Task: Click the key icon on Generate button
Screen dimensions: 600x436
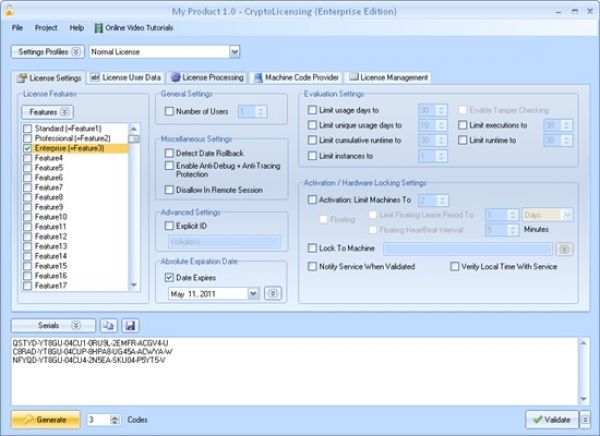Action: click(29, 420)
